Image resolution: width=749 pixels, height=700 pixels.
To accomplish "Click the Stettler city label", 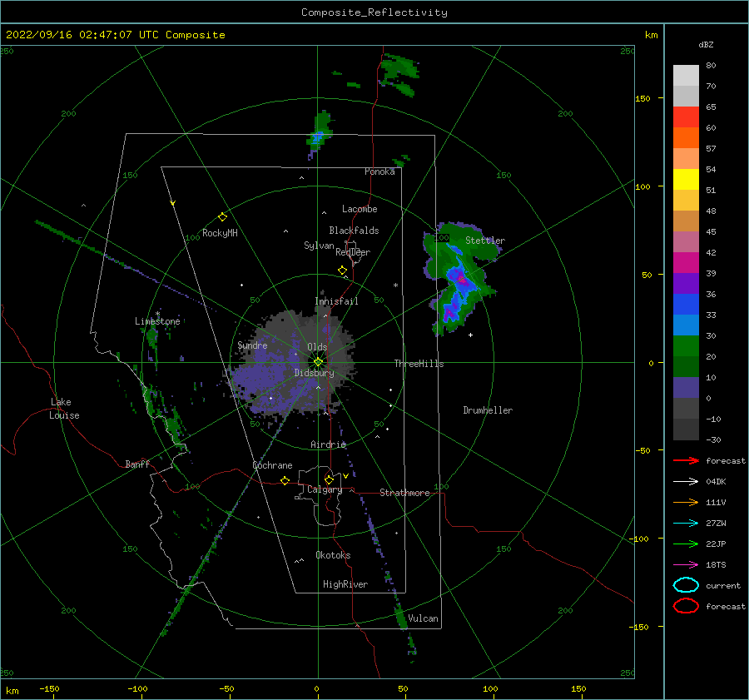I will [x=485, y=241].
